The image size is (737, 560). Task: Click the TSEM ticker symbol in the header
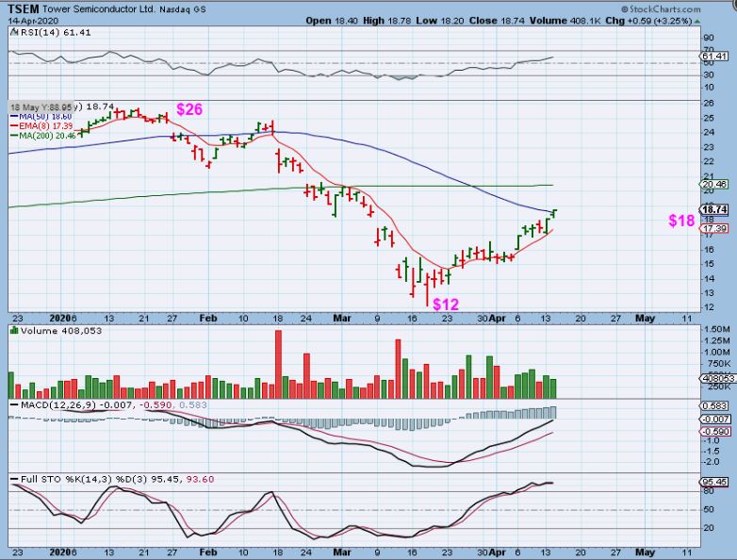(23, 8)
